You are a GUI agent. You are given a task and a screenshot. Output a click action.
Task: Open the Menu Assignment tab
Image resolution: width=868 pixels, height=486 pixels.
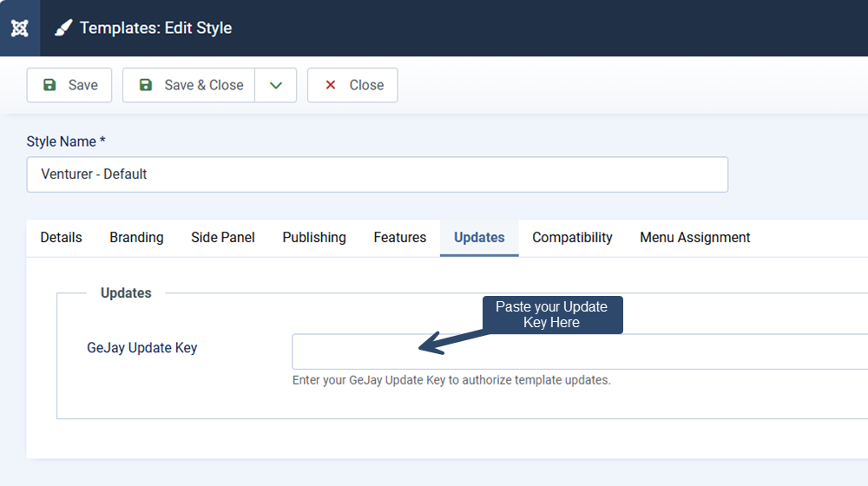click(x=694, y=238)
